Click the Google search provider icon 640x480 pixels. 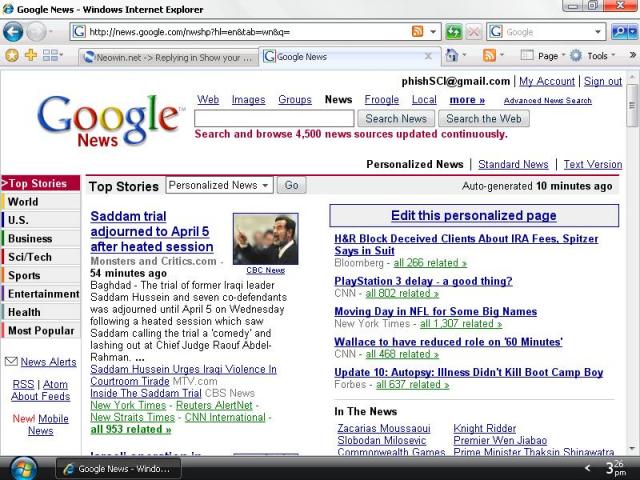tap(496, 31)
